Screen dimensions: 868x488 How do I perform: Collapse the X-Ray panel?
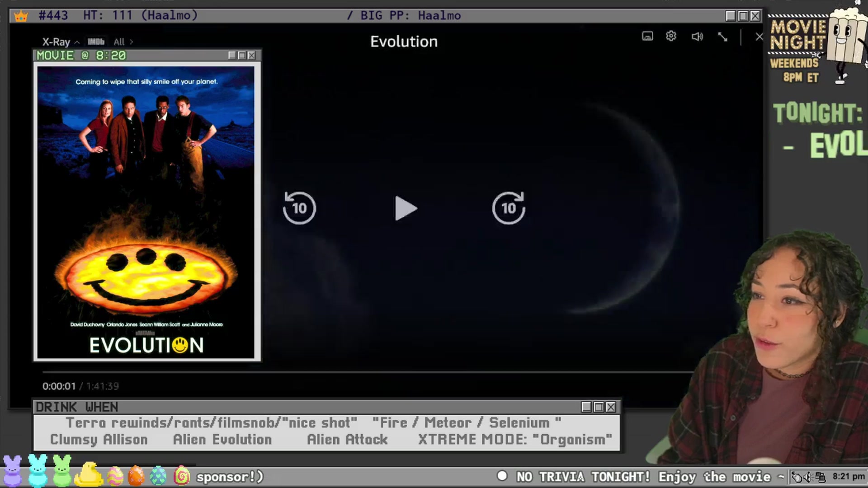[x=61, y=42]
